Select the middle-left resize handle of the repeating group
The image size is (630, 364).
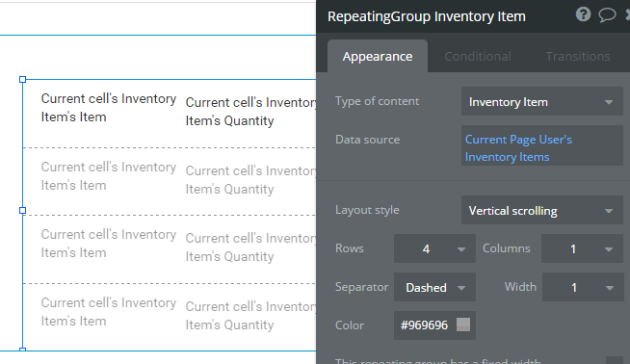23,210
